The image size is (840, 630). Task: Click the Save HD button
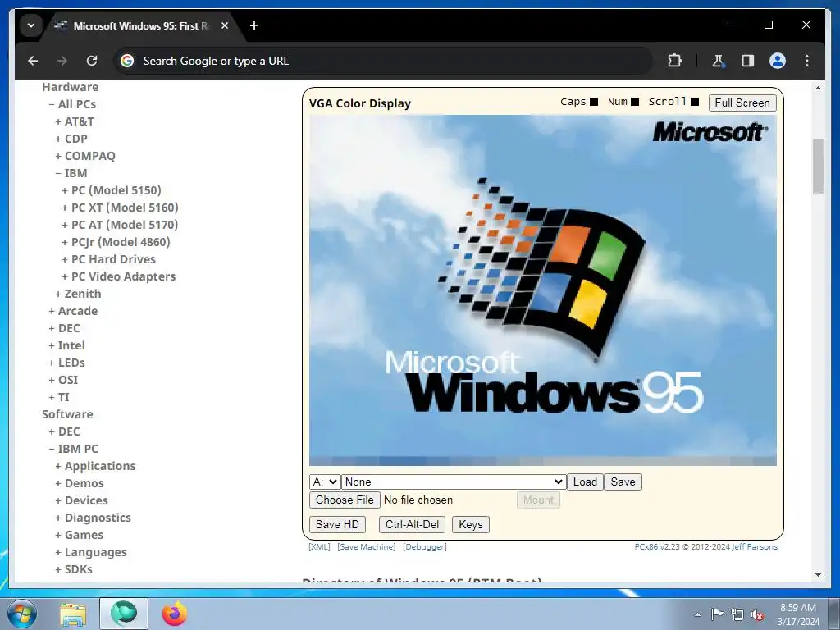[337, 524]
